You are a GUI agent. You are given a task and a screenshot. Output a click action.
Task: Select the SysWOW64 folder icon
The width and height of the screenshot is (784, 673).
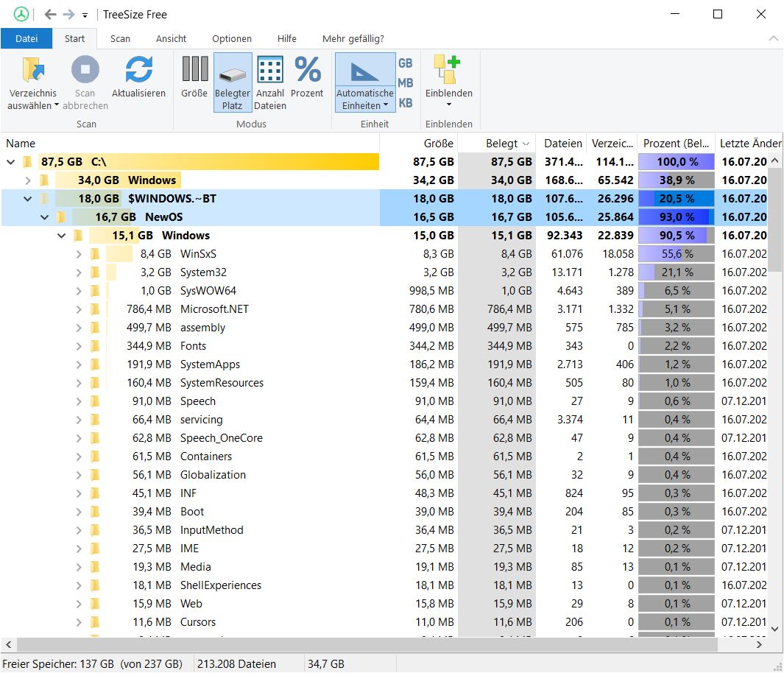pyautogui.click(x=95, y=291)
